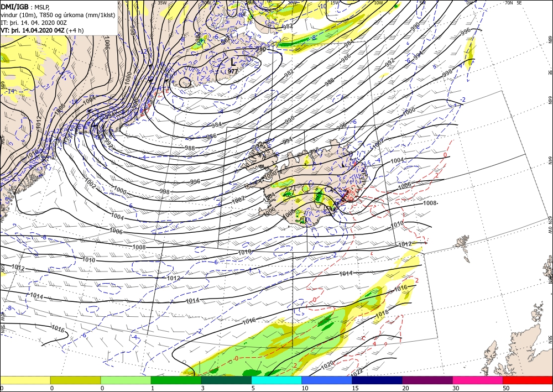
Task: Click the '10W' longitude label at top
Action: pos(378,2)
